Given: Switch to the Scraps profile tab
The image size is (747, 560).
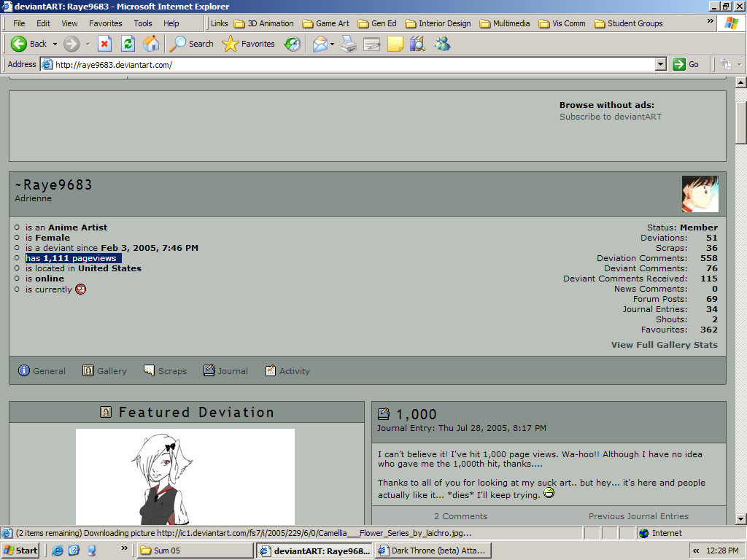Looking at the screenshot, I should click(166, 370).
